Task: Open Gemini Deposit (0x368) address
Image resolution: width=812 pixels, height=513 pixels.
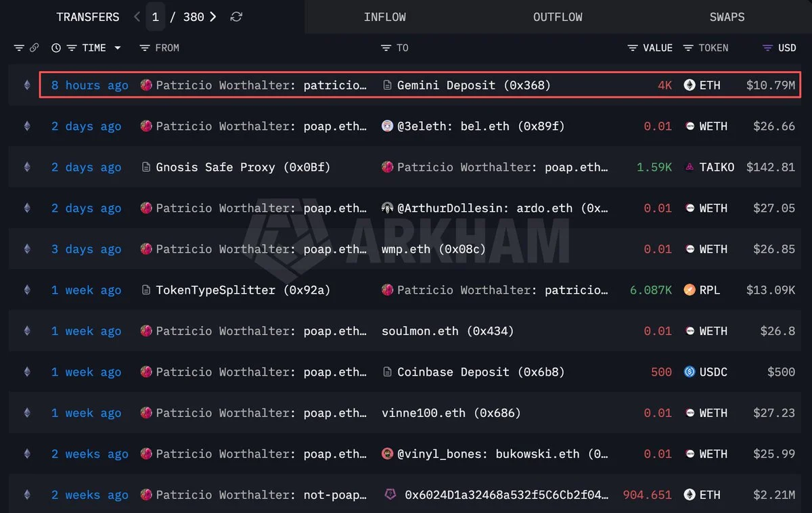Action: [474, 85]
